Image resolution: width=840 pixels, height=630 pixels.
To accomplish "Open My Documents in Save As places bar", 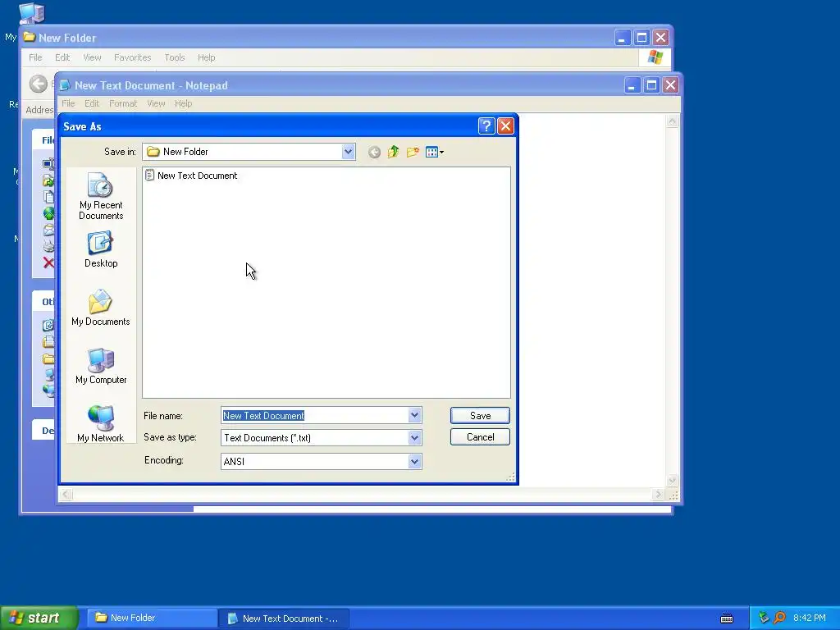I will pos(101,308).
